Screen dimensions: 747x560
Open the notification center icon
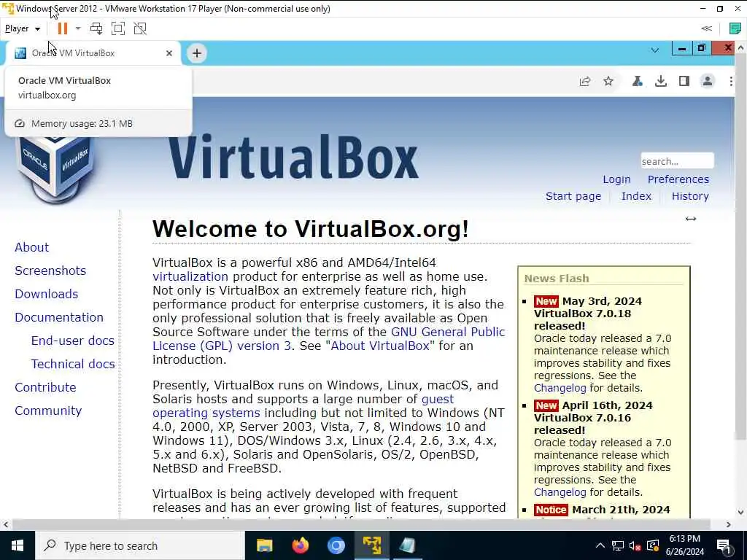[x=724, y=545]
